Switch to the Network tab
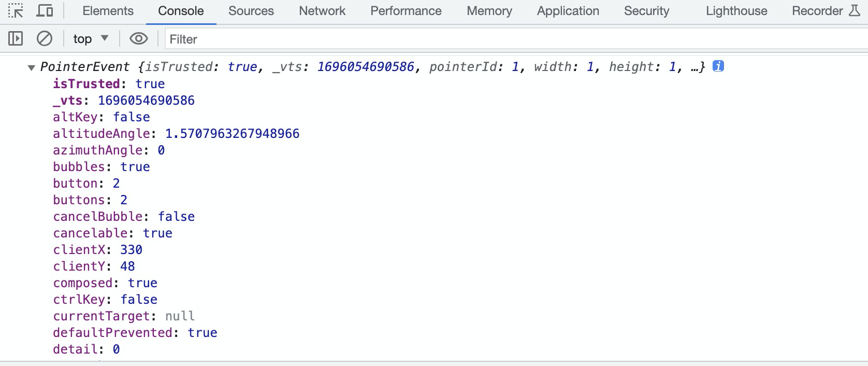This screenshot has width=868, height=366. tap(322, 11)
